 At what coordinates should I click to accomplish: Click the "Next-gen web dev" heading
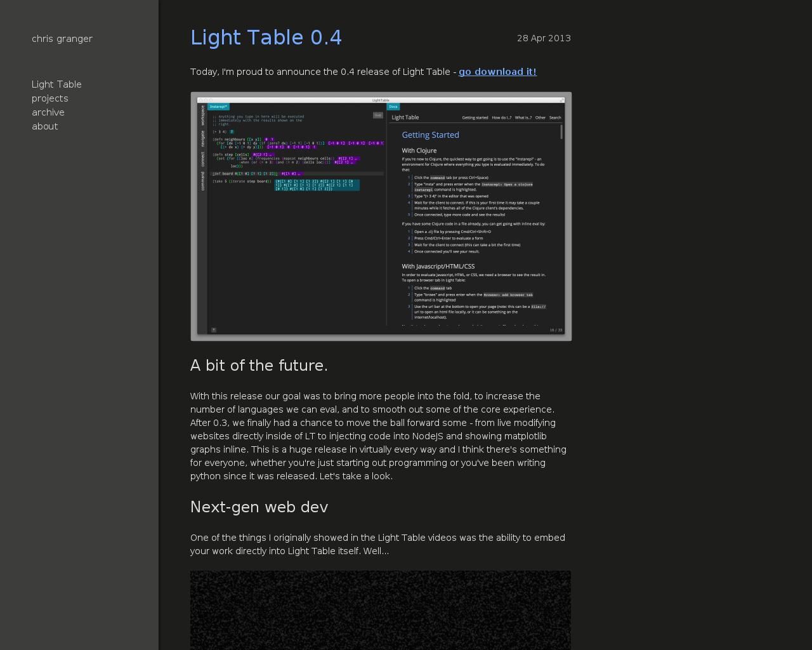click(x=259, y=507)
